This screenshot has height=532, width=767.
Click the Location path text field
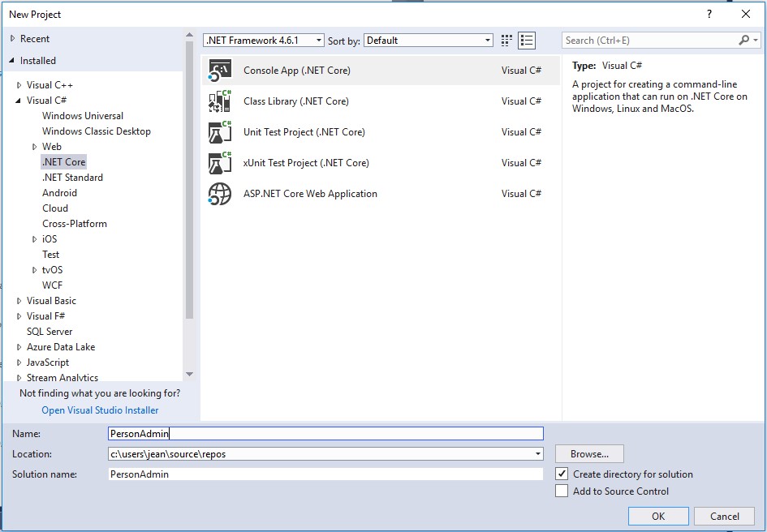coord(321,454)
